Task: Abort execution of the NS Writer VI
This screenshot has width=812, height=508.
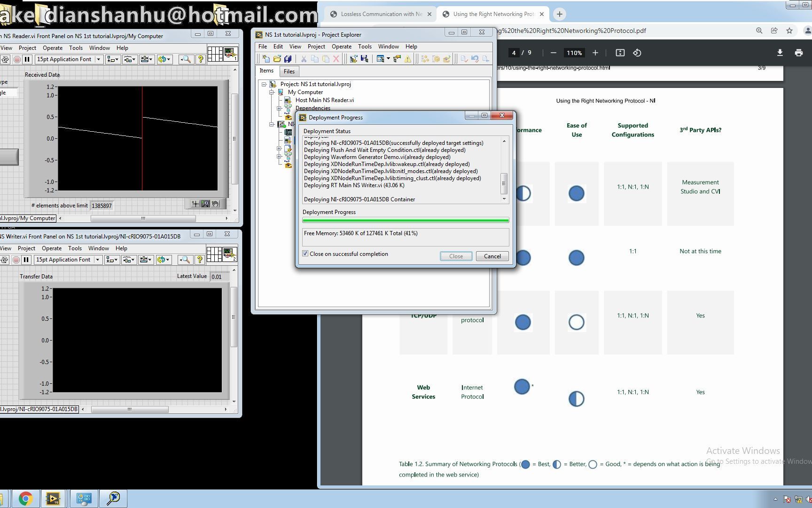Action: click(x=16, y=260)
